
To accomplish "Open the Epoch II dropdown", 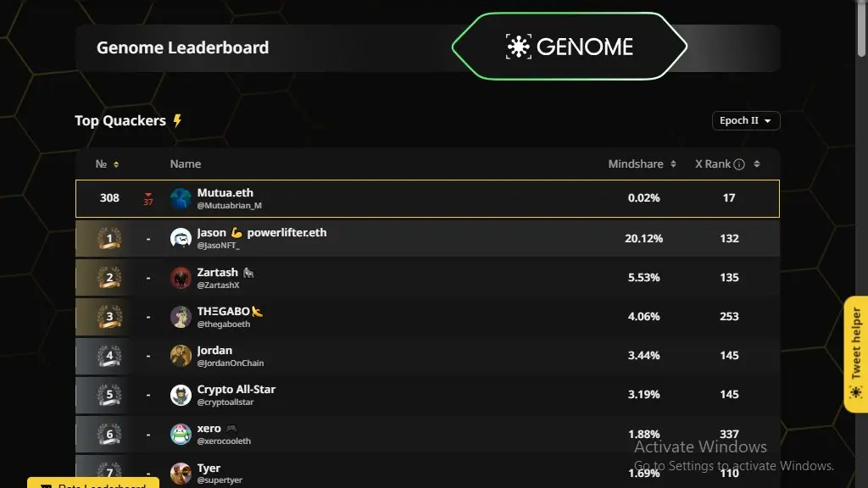I will [746, 120].
